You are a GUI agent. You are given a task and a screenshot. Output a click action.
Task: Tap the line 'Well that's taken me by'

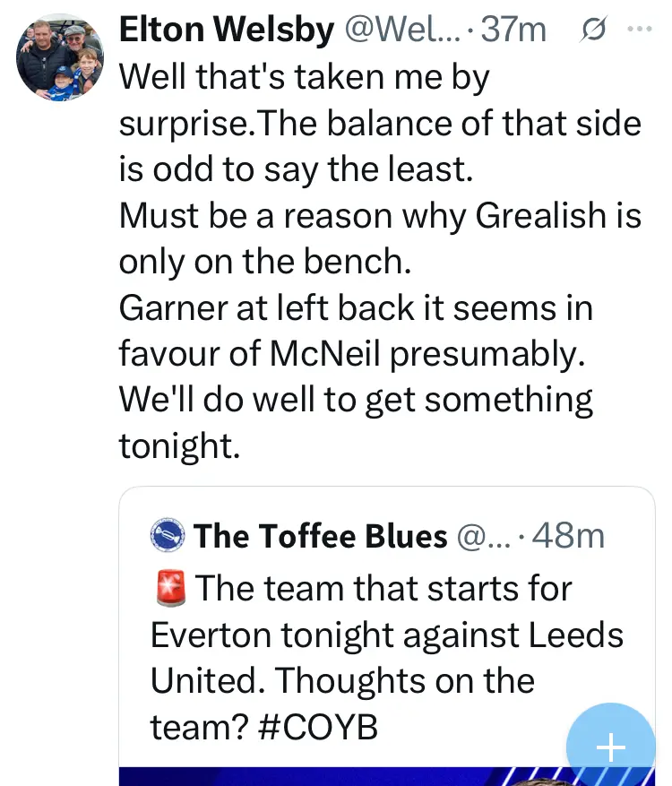304,77
